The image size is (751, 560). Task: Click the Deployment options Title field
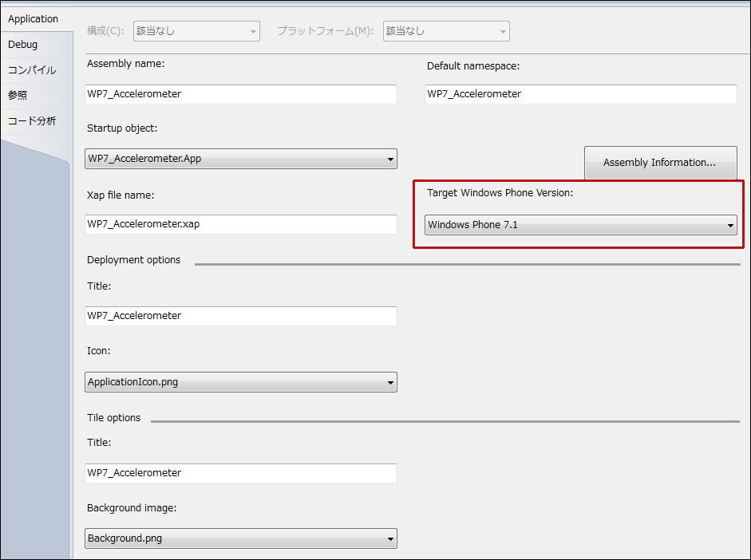click(241, 316)
